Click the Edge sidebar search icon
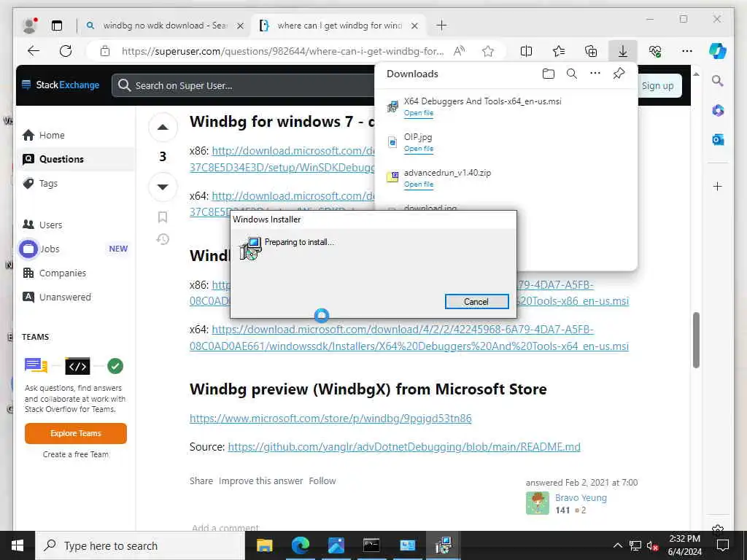Image resolution: width=747 pixels, height=560 pixels. [x=718, y=81]
